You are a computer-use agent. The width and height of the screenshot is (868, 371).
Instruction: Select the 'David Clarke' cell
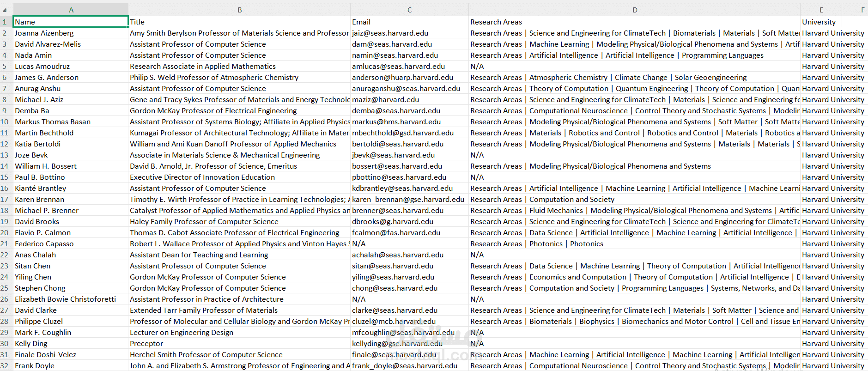(x=71, y=310)
